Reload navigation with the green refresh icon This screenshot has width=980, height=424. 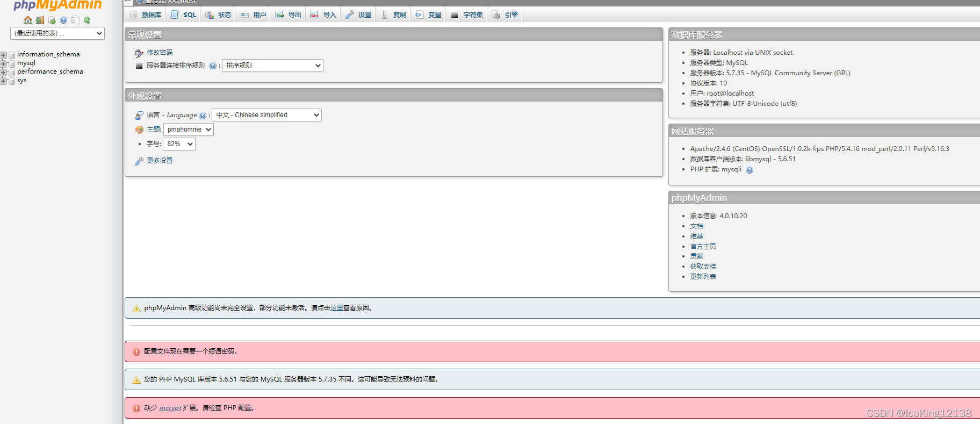point(87,20)
